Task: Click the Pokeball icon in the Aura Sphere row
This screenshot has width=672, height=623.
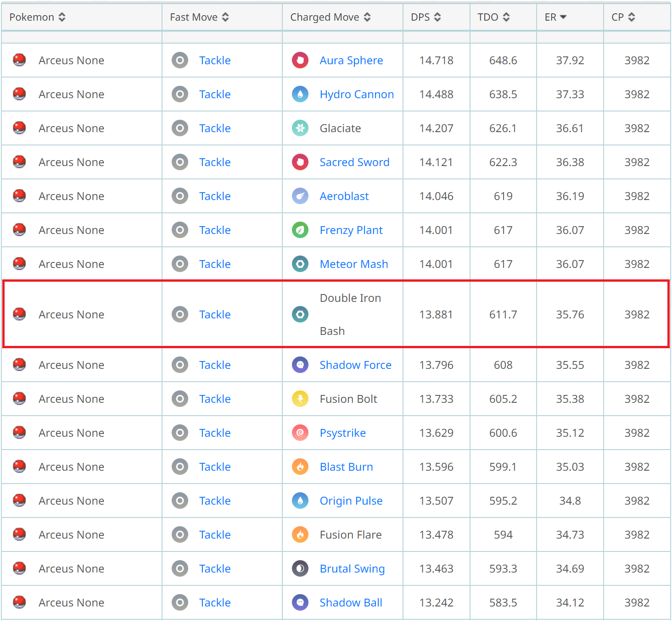Action: [19, 60]
